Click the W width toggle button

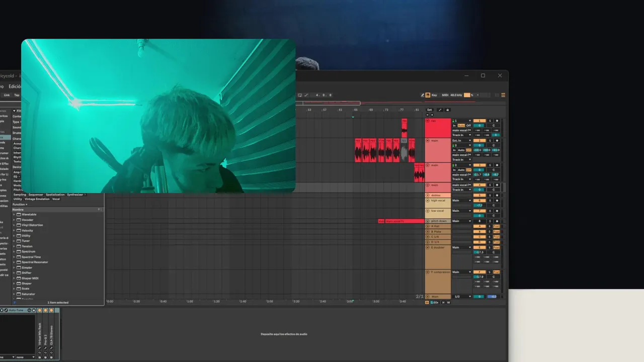coord(448,303)
